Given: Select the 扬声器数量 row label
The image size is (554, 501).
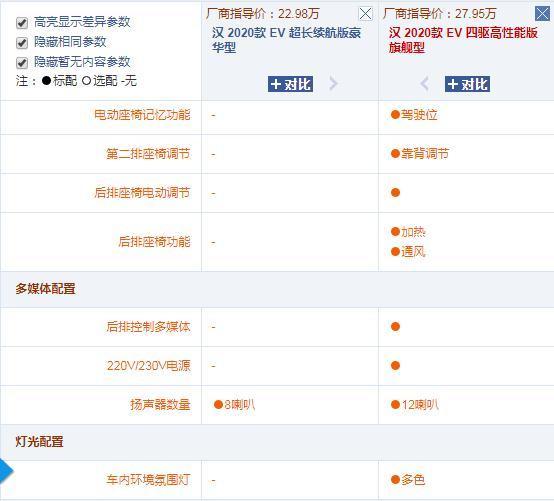Looking at the screenshot, I should point(160,405).
